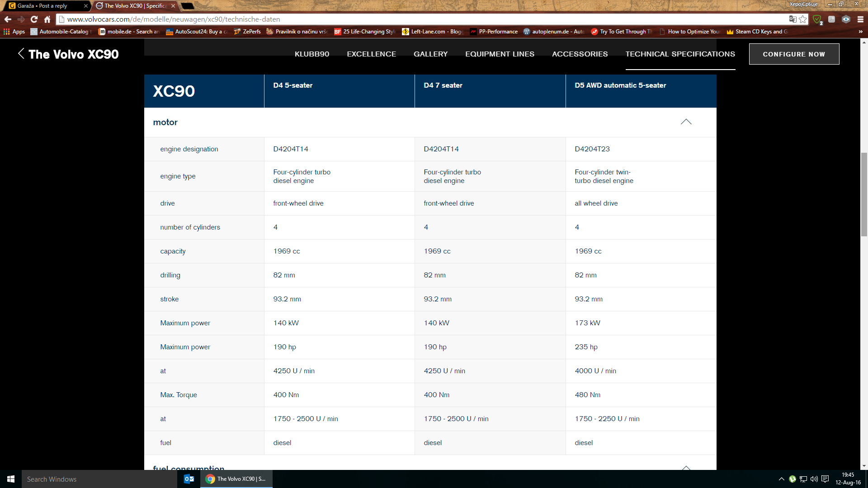868x488 pixels.
Task: Open Left-Lane.com bookmark
Action: [x=433, y=32]
